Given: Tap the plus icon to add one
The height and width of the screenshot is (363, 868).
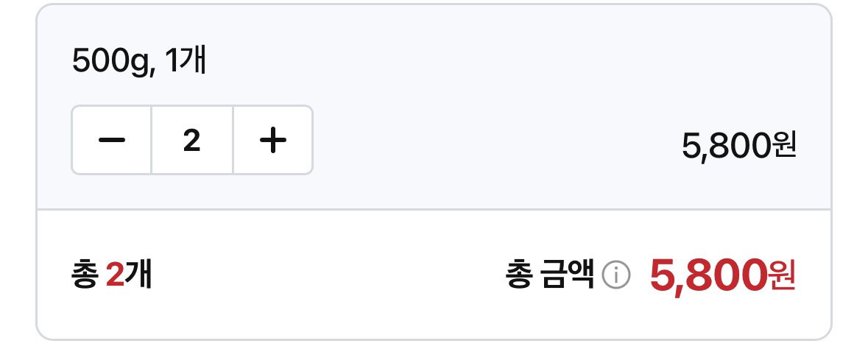Looking at the screenshot, I should coord(273,140).
